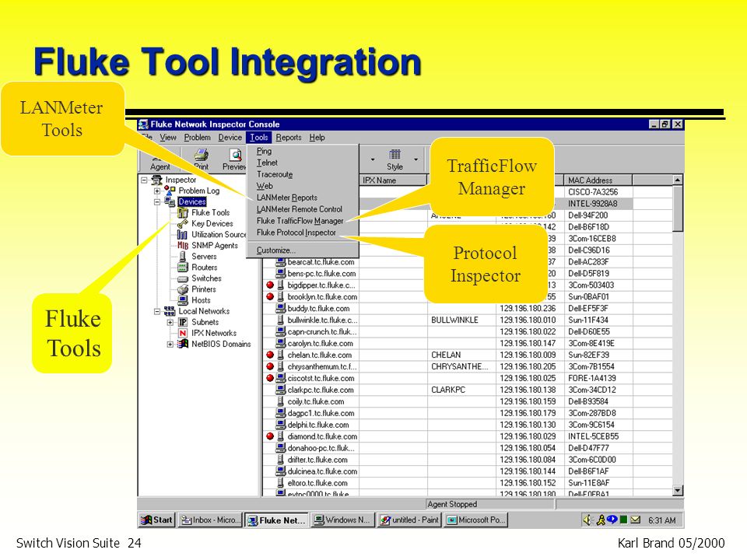747x560 pixels.
Task: Click volume speaker tray icon
Action: click(x=587, y=520)
